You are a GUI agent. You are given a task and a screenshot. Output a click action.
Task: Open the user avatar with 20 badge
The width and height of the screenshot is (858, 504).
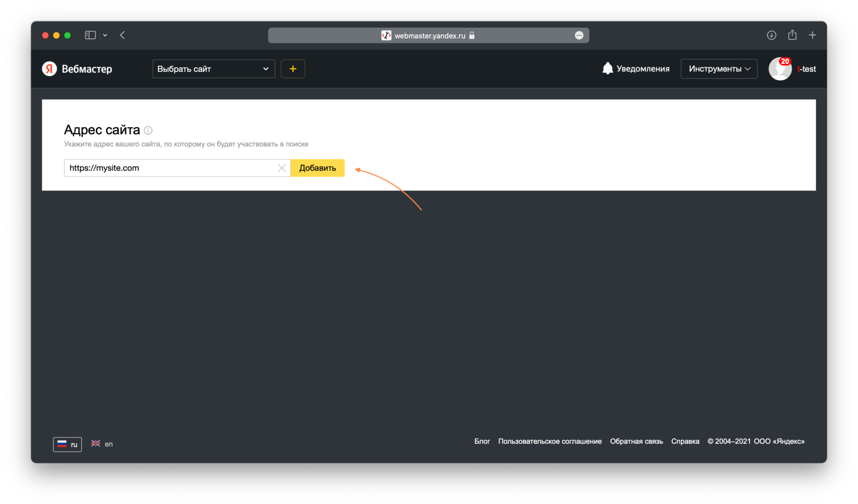(780, 68)
